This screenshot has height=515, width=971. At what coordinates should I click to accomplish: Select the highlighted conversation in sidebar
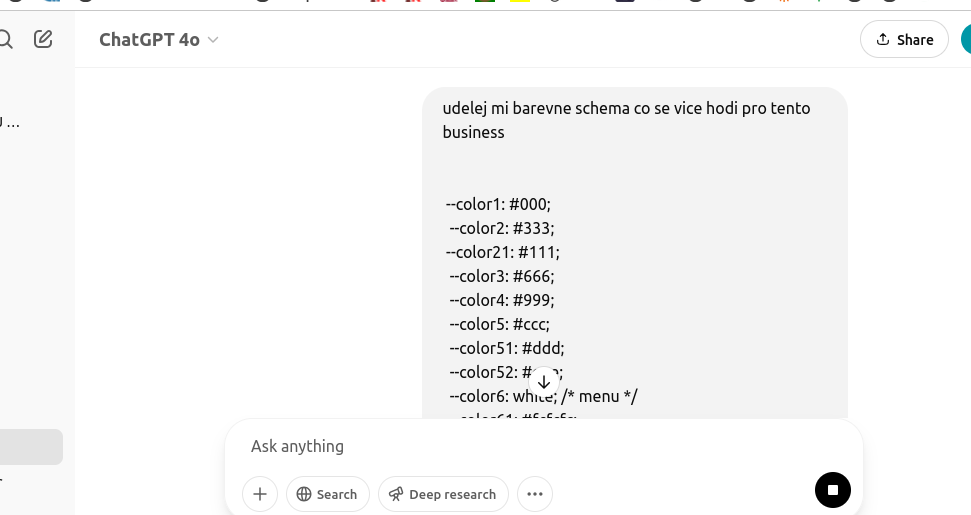(x=31, y=447)
